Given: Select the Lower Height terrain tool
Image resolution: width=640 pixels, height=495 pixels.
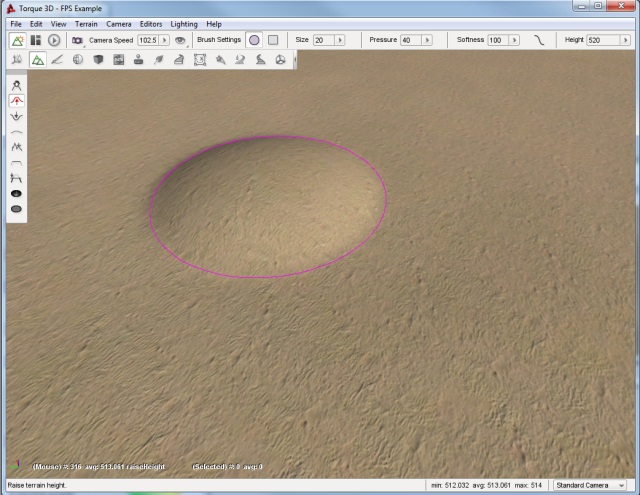Looking at the screenshot, I should click(x=17, y=116).
